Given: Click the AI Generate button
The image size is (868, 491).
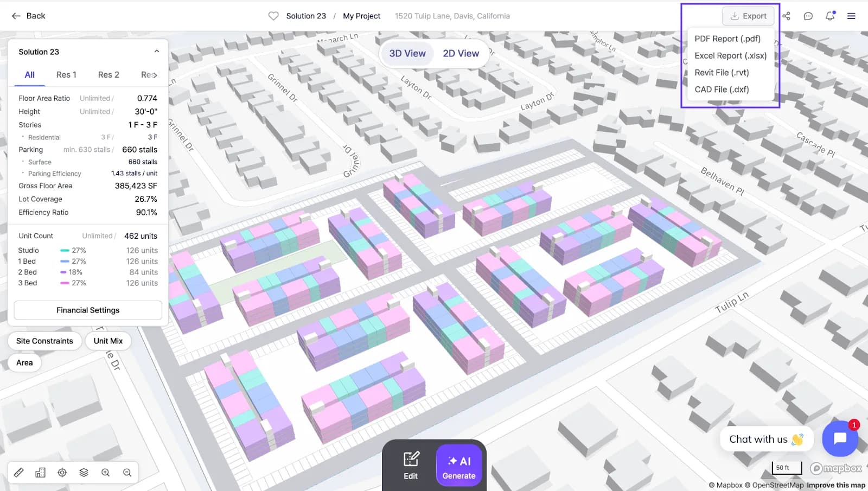Looking at the screenshot, I should (459, 467).
